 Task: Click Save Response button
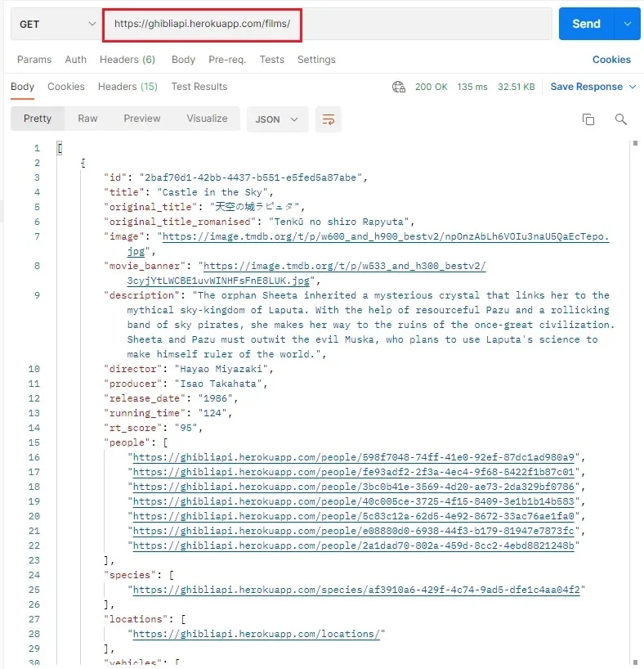pos(587,87)
